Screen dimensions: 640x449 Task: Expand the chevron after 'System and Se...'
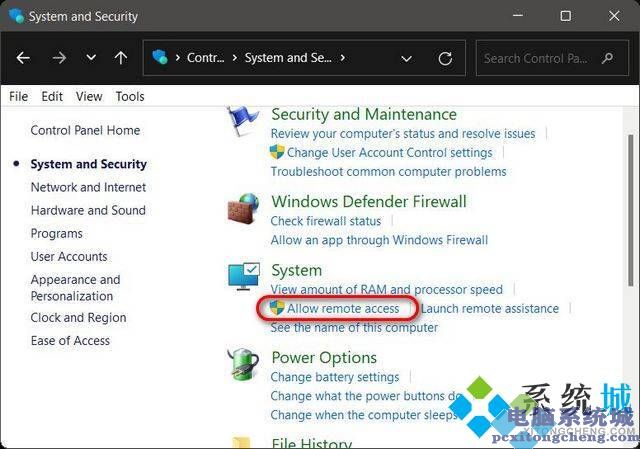click(x=342, y=58)
